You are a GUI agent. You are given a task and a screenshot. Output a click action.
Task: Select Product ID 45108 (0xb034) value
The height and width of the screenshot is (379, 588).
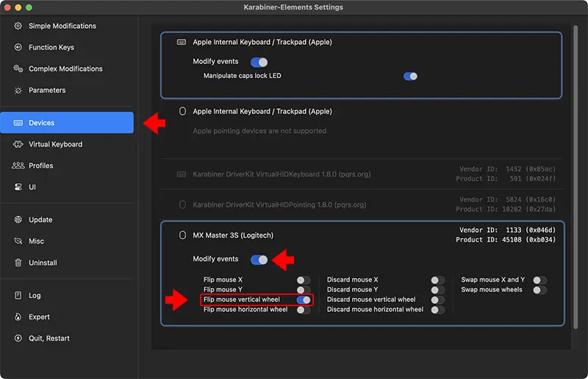(529, 240)
